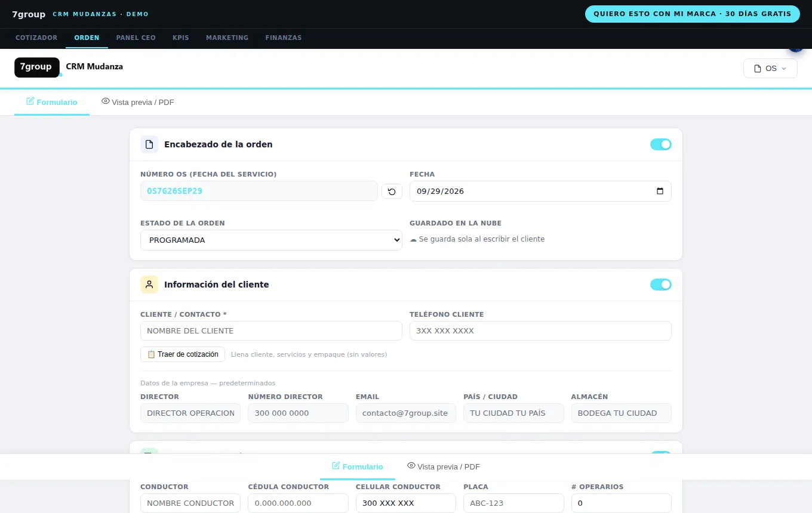Open the Panel CEO tab

tap(136, 38)
